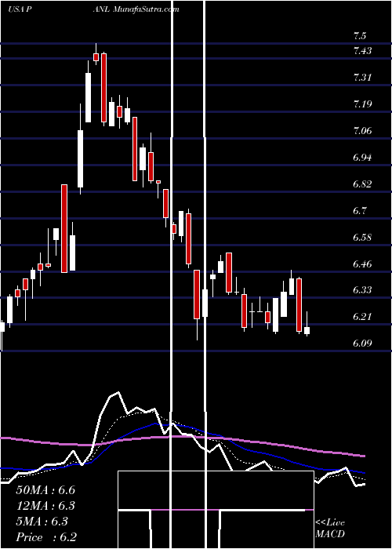Click the 50MA : 6.6 readout
The height and width of the screenshot is (549, 392).
tap(45, 490)
